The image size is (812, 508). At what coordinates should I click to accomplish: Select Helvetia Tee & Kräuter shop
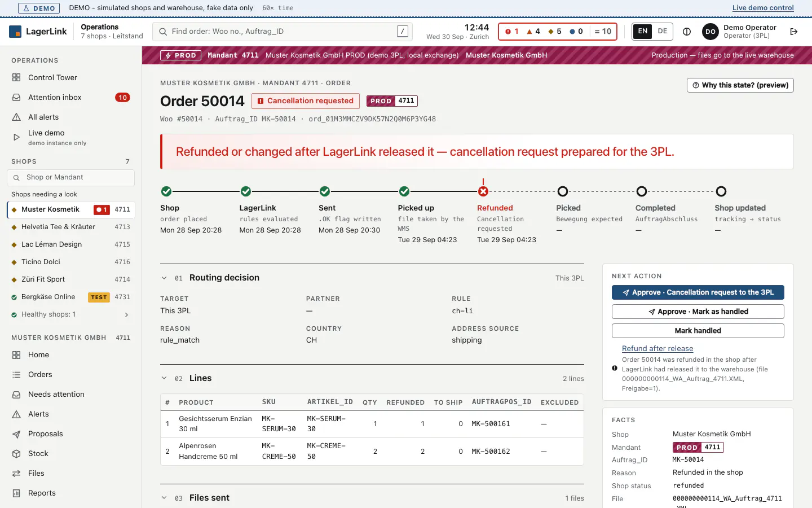point(70,227)
